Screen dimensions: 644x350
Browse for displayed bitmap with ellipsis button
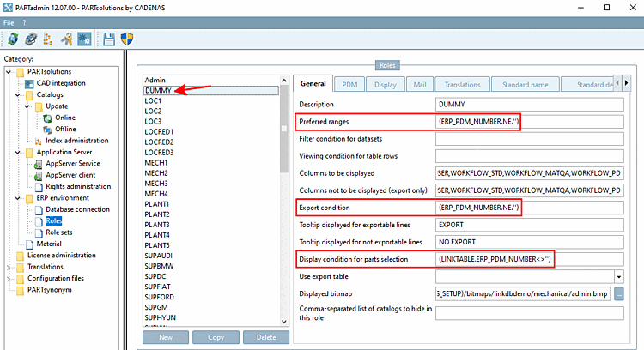618,294
